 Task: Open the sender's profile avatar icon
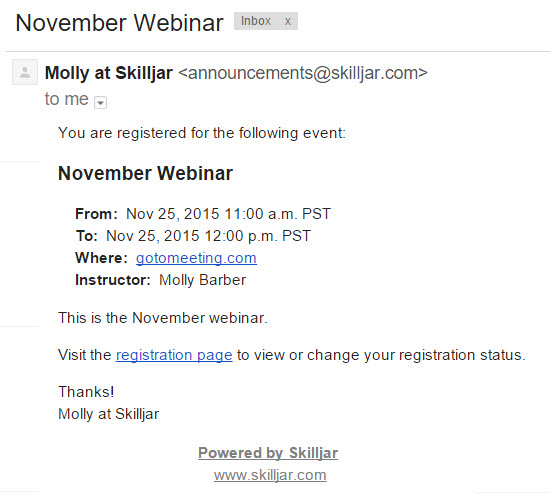[x=25, y=72]
